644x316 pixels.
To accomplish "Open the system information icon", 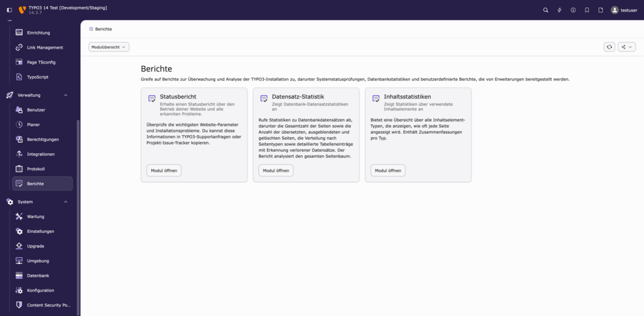I will tap(573, 10).
